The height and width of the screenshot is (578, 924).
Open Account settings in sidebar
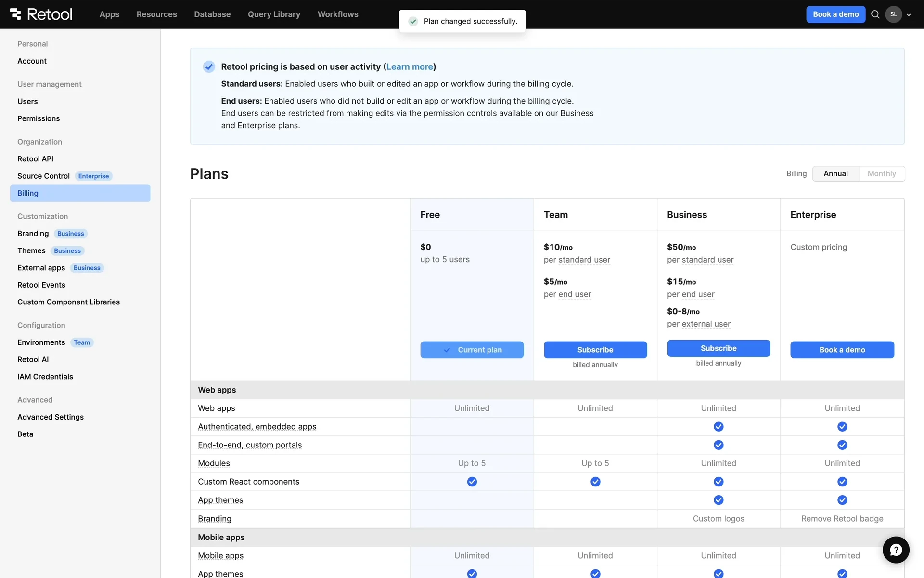[32, 61]
